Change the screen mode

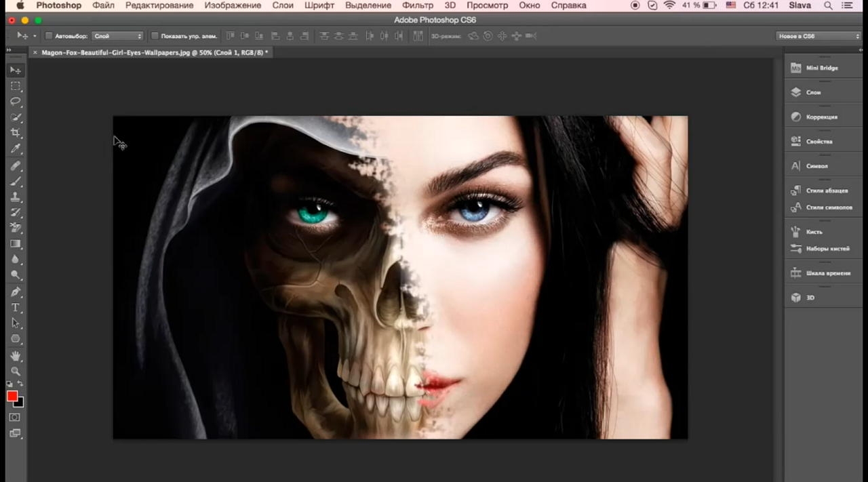15,434
